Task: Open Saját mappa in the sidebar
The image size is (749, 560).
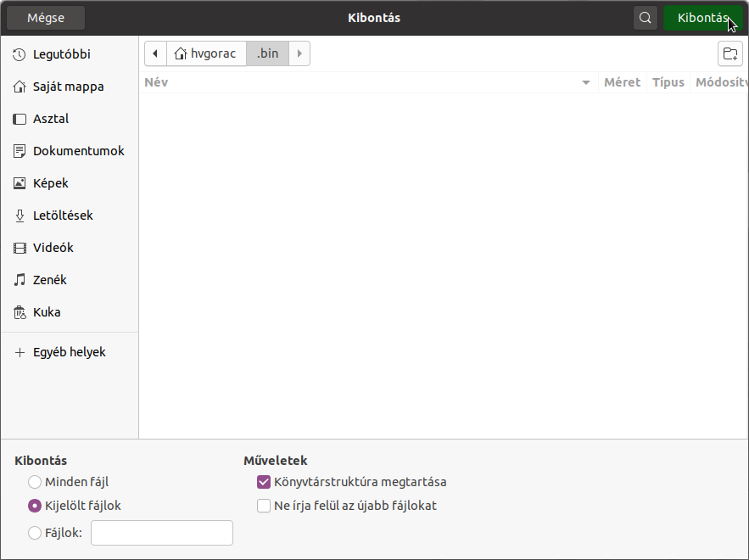Action: click(x=70, y=87)
